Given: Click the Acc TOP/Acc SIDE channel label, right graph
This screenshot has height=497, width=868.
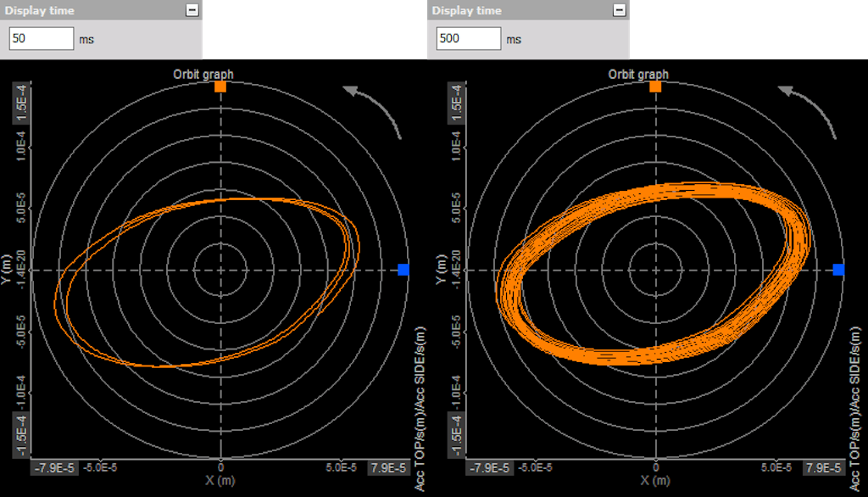Looking at the screenshot, I should coord(855,408).
